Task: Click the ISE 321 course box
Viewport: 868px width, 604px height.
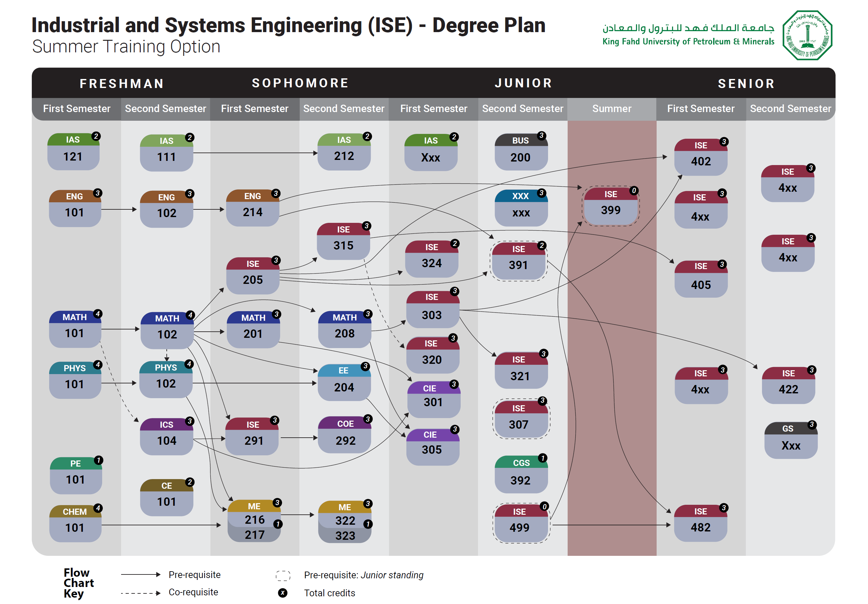Action: pos(521,370)
